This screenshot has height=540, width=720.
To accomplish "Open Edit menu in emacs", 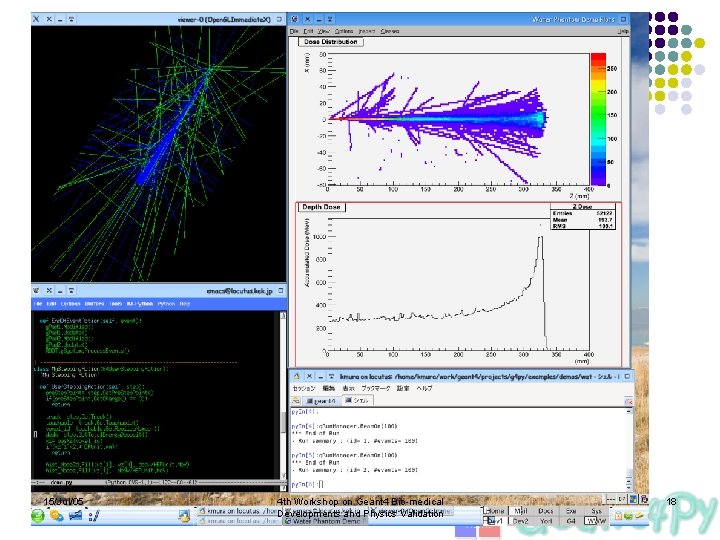I will click(51, 304).
